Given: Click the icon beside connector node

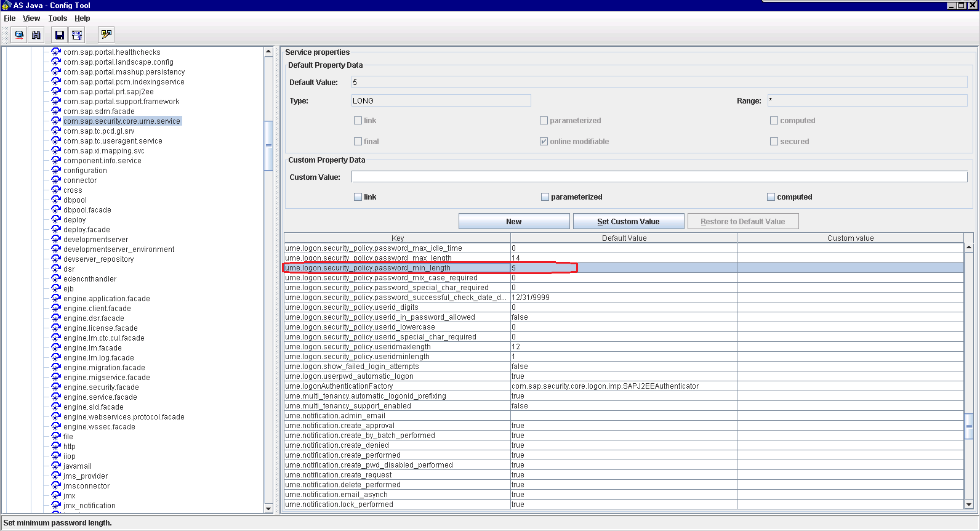Looking at the screenshot, I should (x=56, y=180).
